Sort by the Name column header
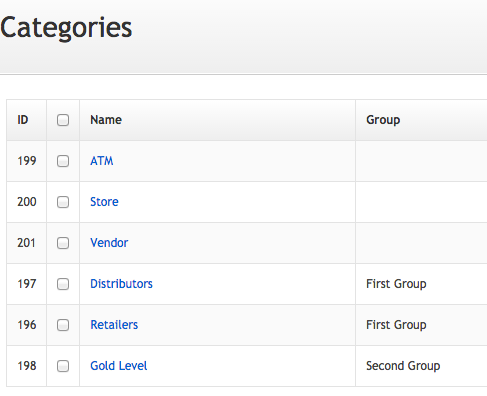 (106, 120)
